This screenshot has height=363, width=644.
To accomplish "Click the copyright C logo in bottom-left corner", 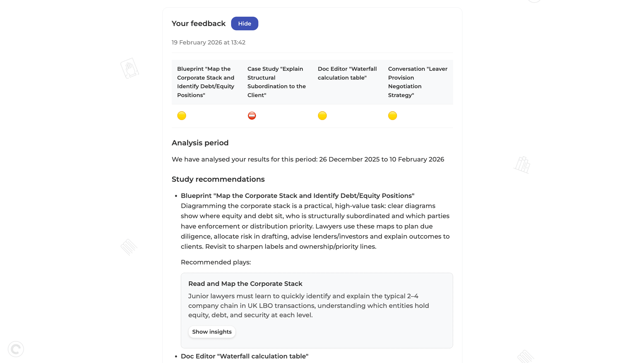I will coord(16,349).
